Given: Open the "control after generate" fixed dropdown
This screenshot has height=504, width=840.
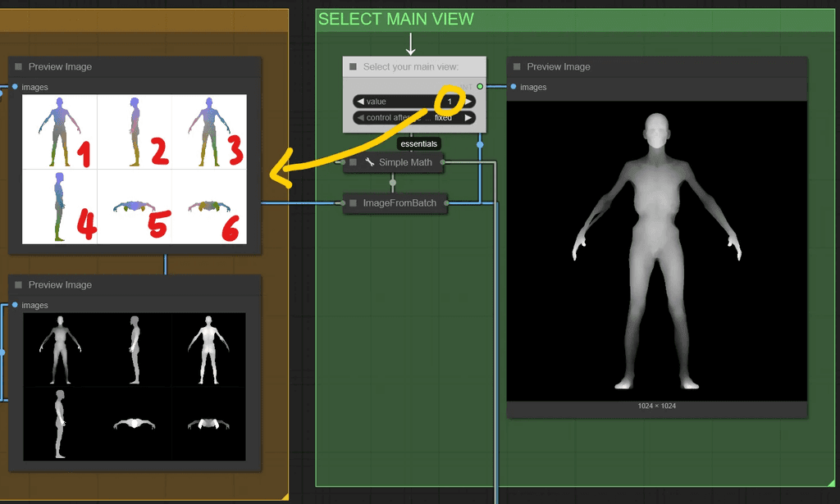Looking at the screenshot, I should tap(443, 118).
